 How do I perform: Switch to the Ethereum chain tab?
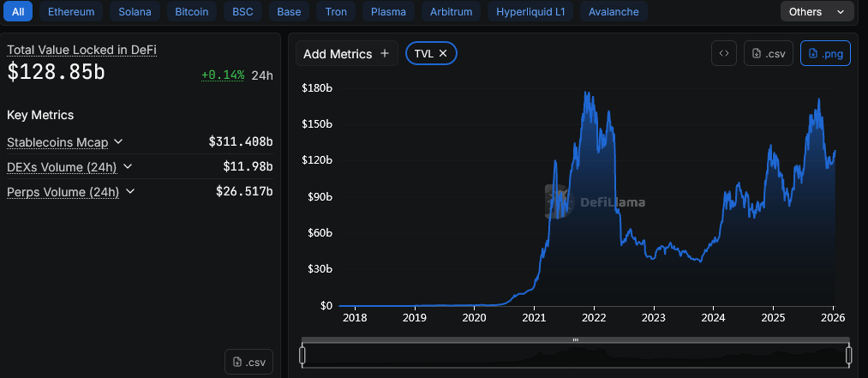pos(71,12)
